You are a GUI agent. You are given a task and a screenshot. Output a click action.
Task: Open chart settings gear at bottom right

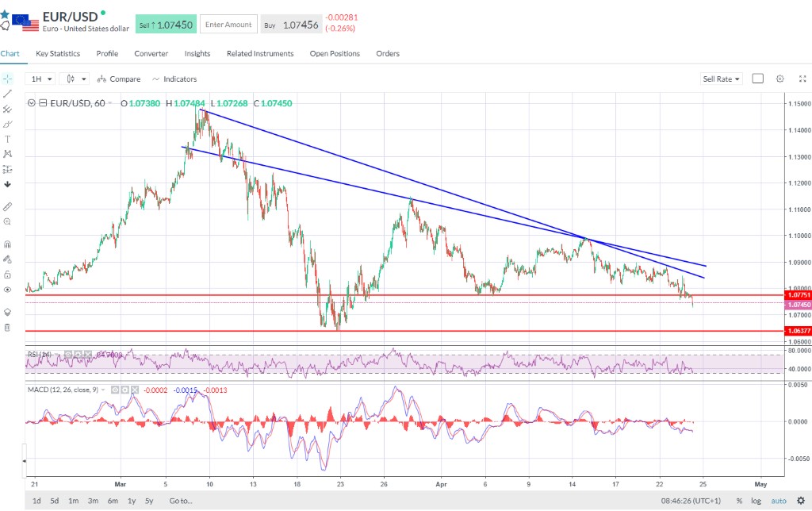pyautogui.click(x=800, y=501)
